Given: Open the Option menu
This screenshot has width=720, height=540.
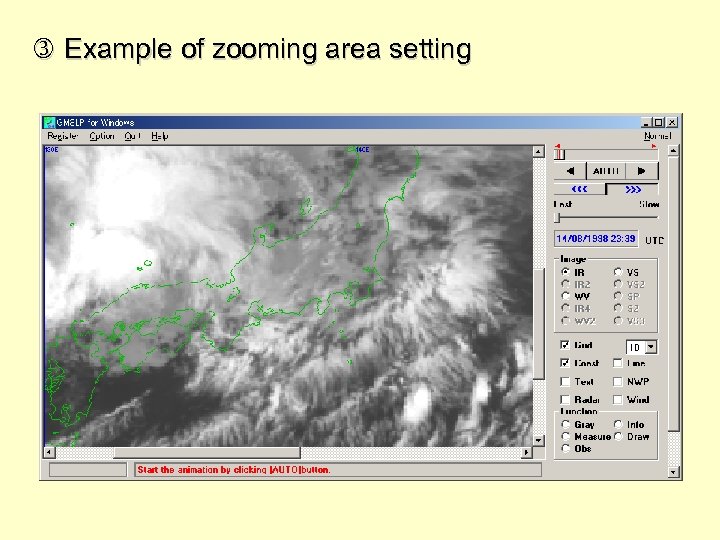Looking at the screenshot, I should (102, 136).
